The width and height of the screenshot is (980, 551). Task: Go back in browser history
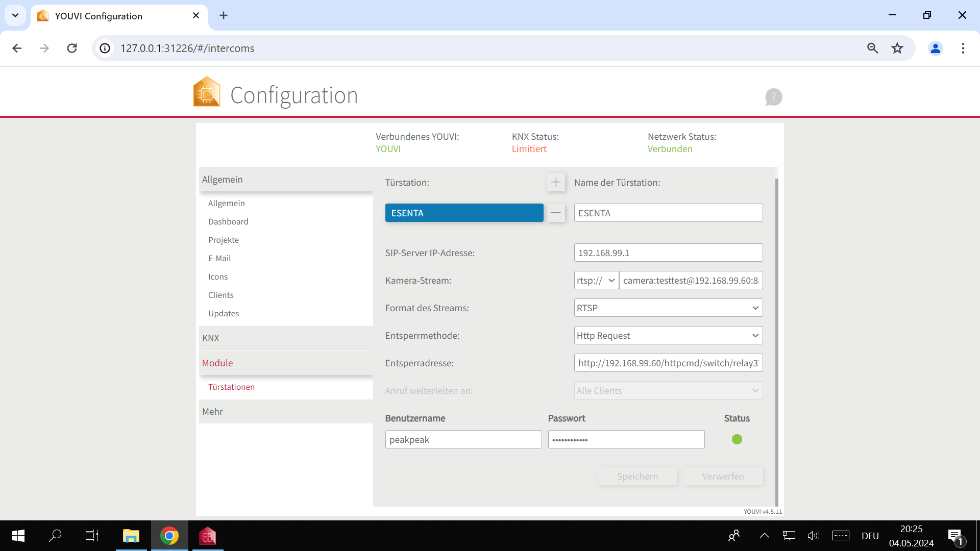(17, 48)
